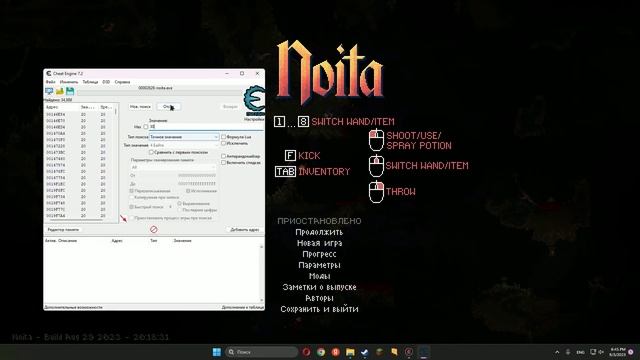Select first address row in results list
The width and height of the screenshot is (640, 360).
pos(79,115)
